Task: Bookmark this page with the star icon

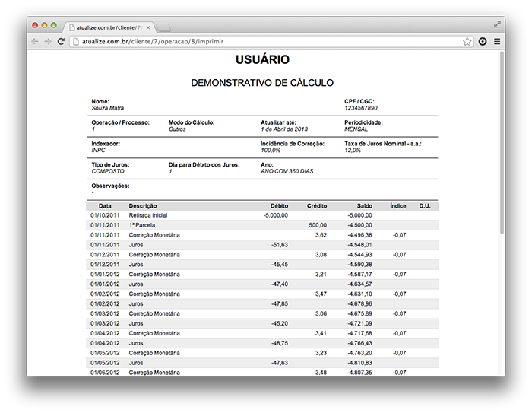Action: point(467,41)
